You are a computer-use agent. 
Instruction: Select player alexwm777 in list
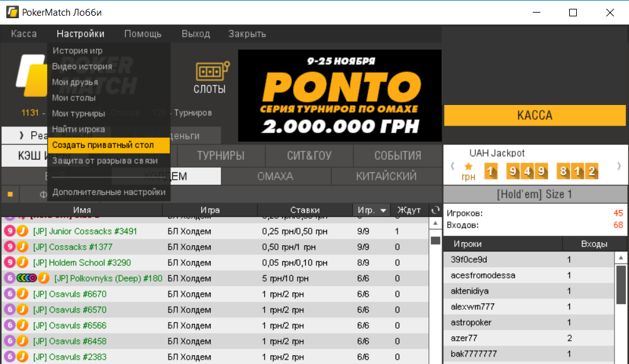pos(529,307)
